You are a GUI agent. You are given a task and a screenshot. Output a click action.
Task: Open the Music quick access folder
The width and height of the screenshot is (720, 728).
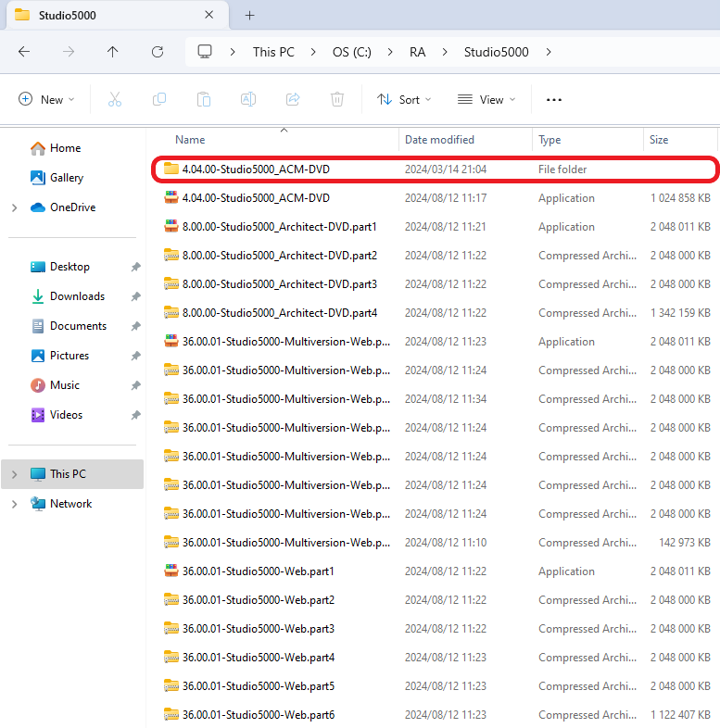[55, 385]
